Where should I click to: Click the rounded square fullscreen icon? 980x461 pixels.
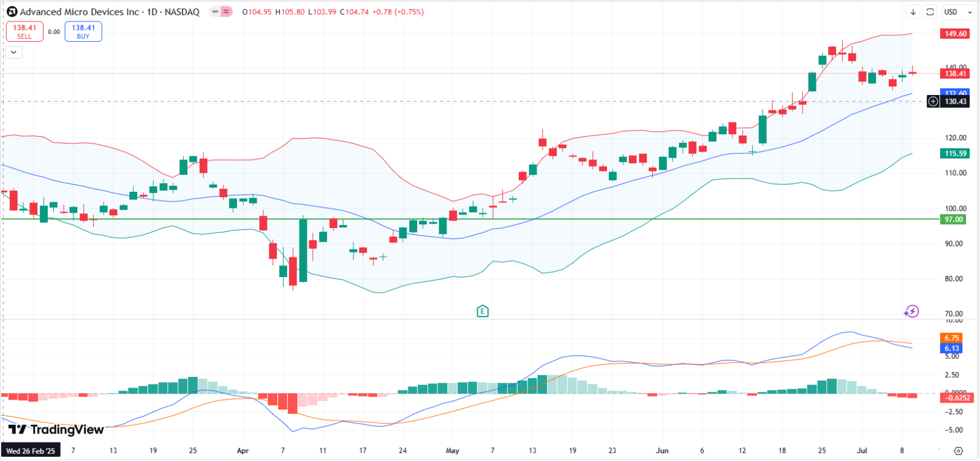tap(930, 12)
